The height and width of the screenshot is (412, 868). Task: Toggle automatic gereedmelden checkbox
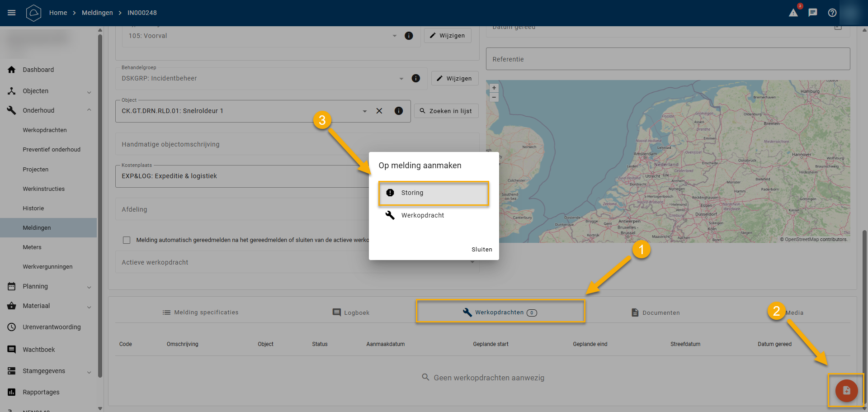pos(127,240)
